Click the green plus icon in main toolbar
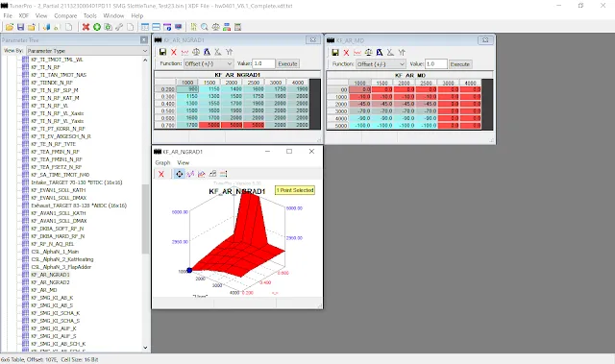 pos(97,27)
